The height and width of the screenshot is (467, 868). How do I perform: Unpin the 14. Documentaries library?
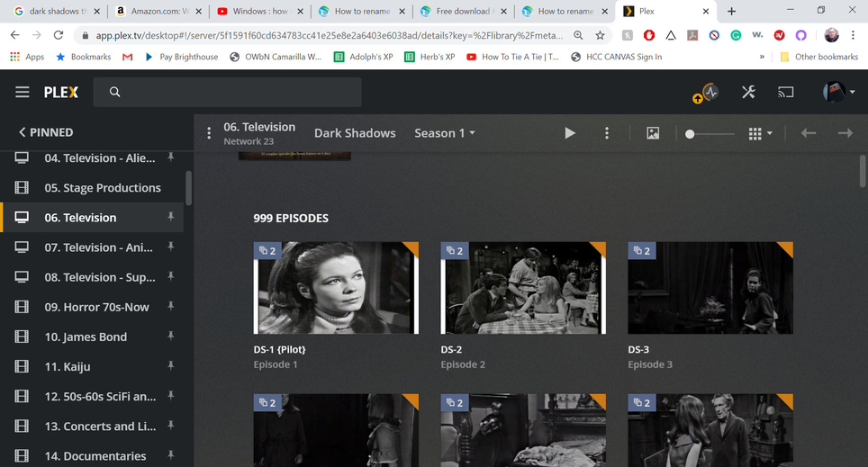[x=170, y=455]
